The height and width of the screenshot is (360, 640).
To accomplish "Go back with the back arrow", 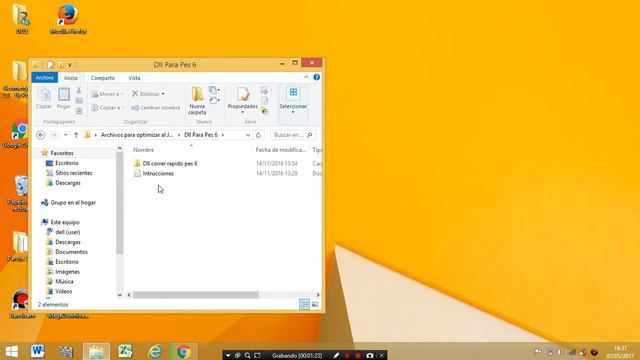I will (x=40, y=135).
